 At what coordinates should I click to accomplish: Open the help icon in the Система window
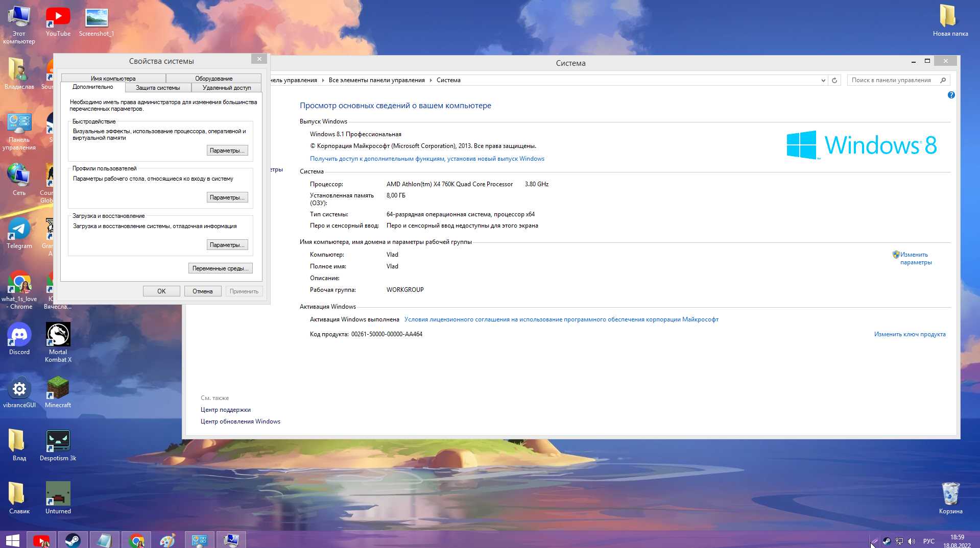coord(951,95)
